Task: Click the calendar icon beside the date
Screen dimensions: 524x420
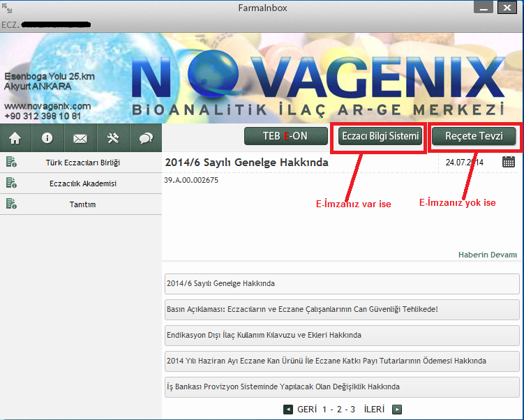Action: [509, 162]
